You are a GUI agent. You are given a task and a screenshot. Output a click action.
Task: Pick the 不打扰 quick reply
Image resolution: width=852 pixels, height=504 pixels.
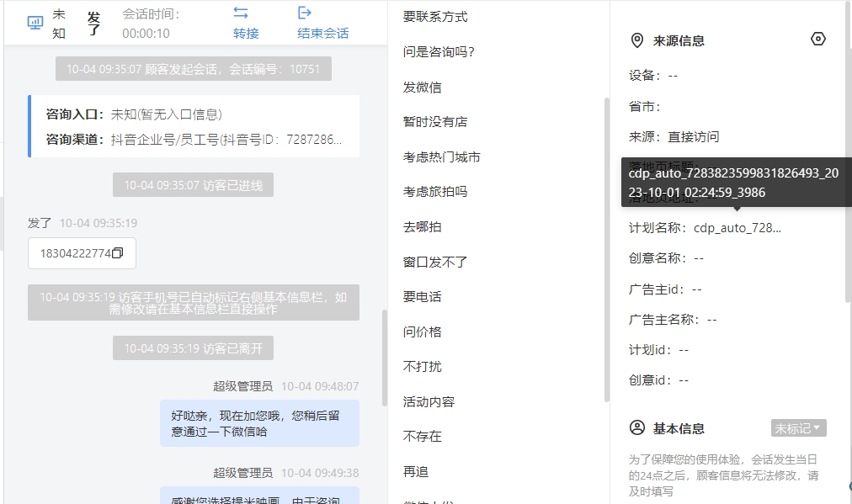click(x=422, y=367)
